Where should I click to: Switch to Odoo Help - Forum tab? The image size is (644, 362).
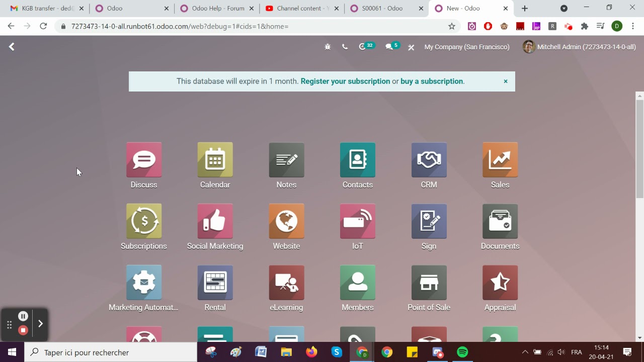point(217,8)
